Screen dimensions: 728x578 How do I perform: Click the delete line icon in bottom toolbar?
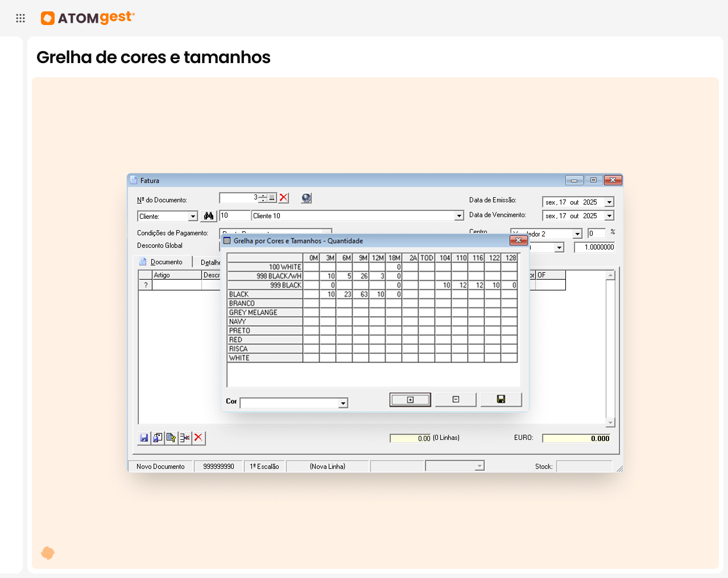point(185,438)
